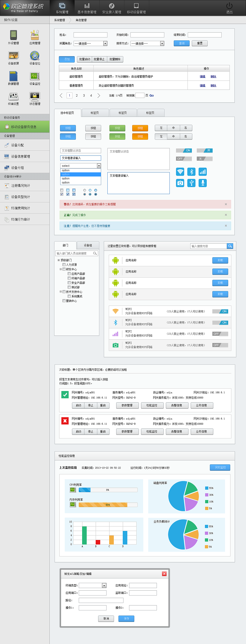Go to previous page with left chevron
The width and height of the screenshot is (246, 644).
pos(61,95)
